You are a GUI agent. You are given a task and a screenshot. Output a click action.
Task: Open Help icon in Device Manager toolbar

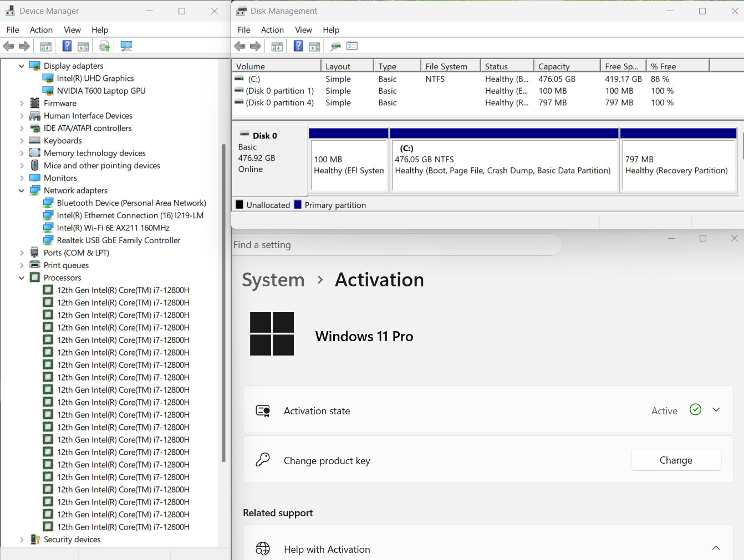67,47
